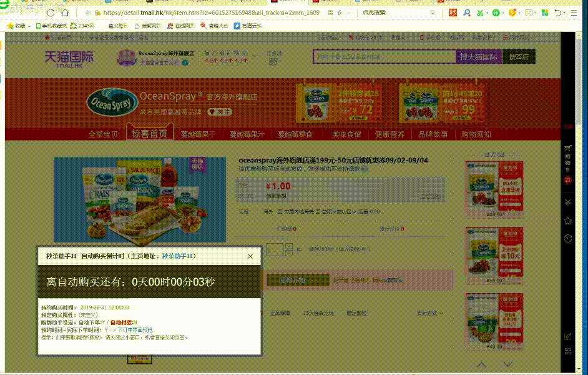Click the 即将开始 purchase button

[298, 280]
